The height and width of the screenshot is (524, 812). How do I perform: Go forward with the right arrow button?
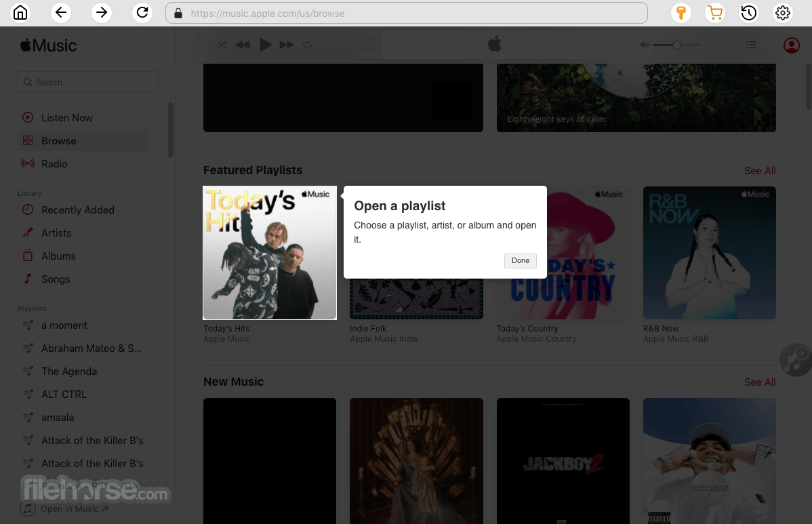[102, 13]
